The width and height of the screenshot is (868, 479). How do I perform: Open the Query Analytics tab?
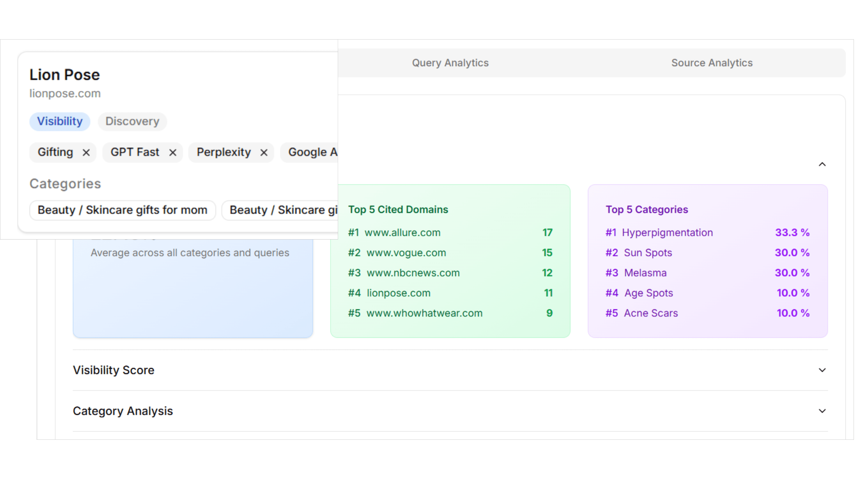tap(450, 63)
